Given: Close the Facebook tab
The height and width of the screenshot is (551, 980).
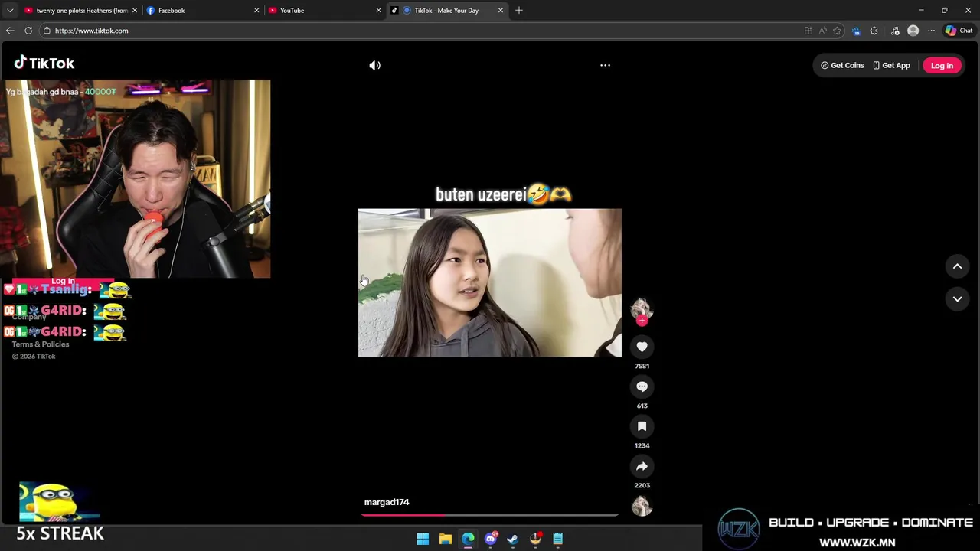Looking at the screenshot, I should (256, 10).
